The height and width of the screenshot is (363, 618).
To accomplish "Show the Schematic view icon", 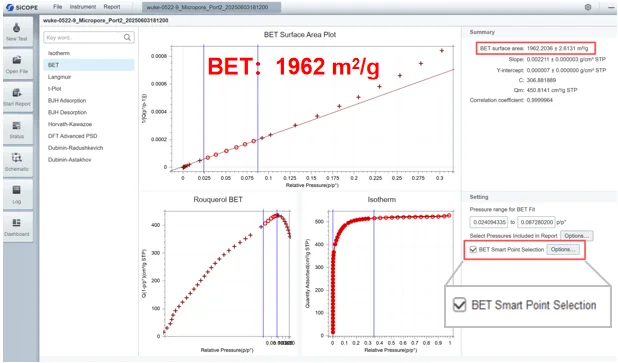I will [x=17, y=158].
